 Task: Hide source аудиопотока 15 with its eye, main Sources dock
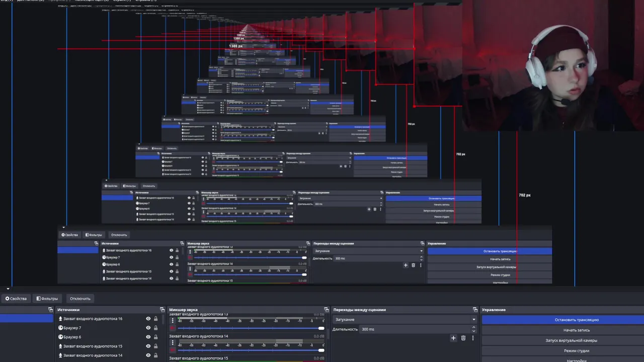tap(148, 346)
